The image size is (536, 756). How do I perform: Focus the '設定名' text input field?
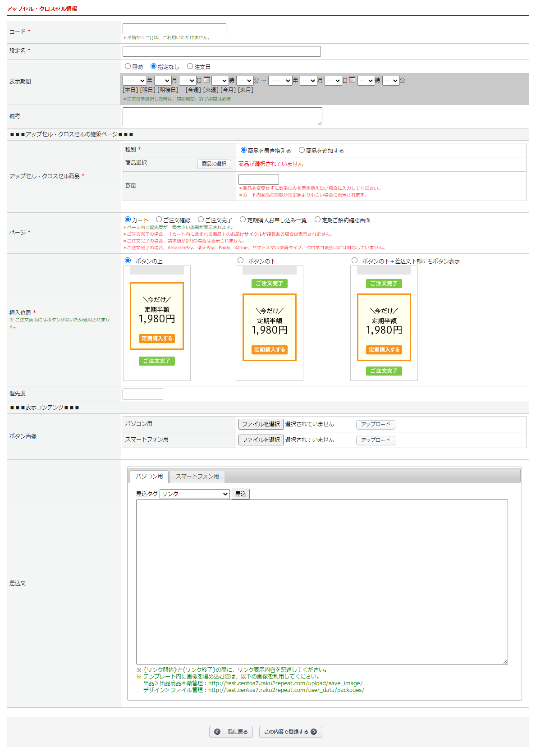(221, 51)
